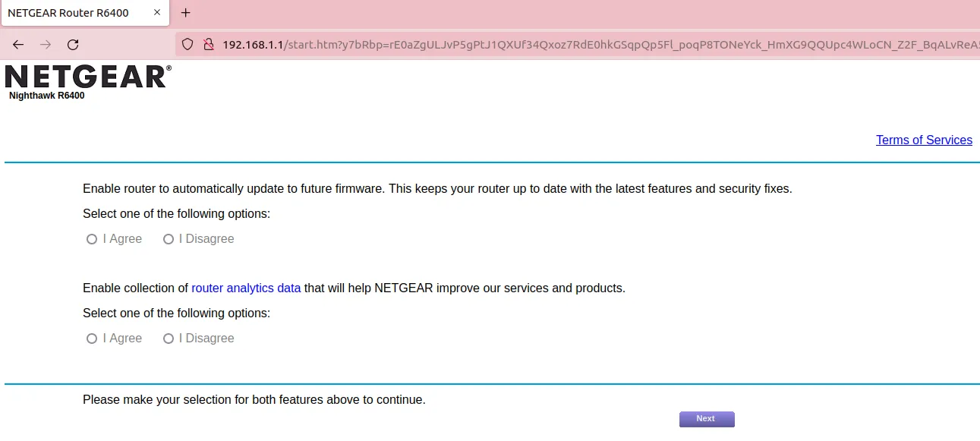Image resolution: width=980 pixels, height=441 pixels.
Task: Click the NETGEAR logo
Action: coord(88,77)
